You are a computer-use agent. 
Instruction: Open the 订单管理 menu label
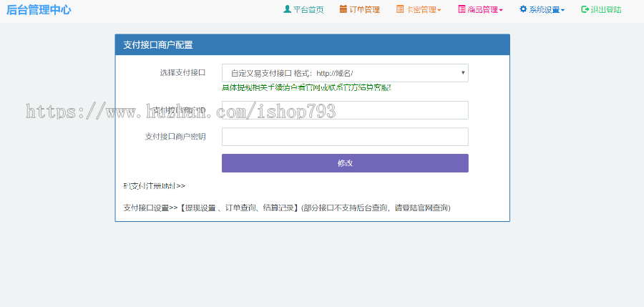click(365, 10)
